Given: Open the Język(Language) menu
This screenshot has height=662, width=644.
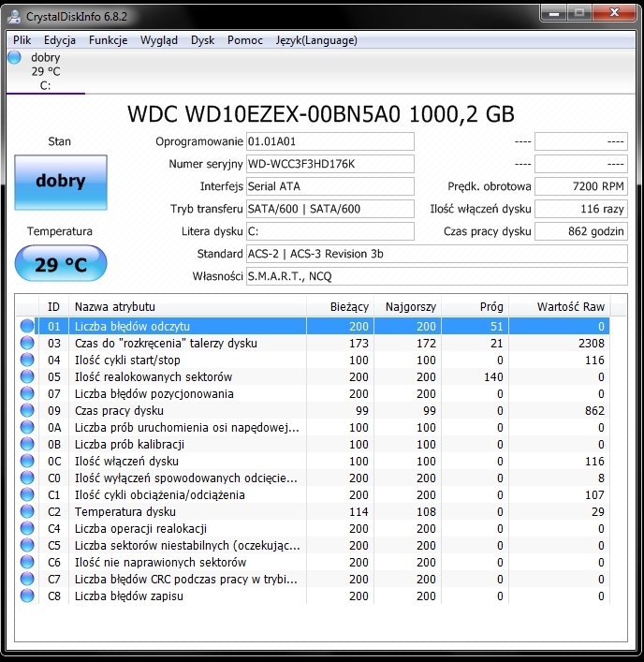Looking at the screenshot, I should pos(316,40).
